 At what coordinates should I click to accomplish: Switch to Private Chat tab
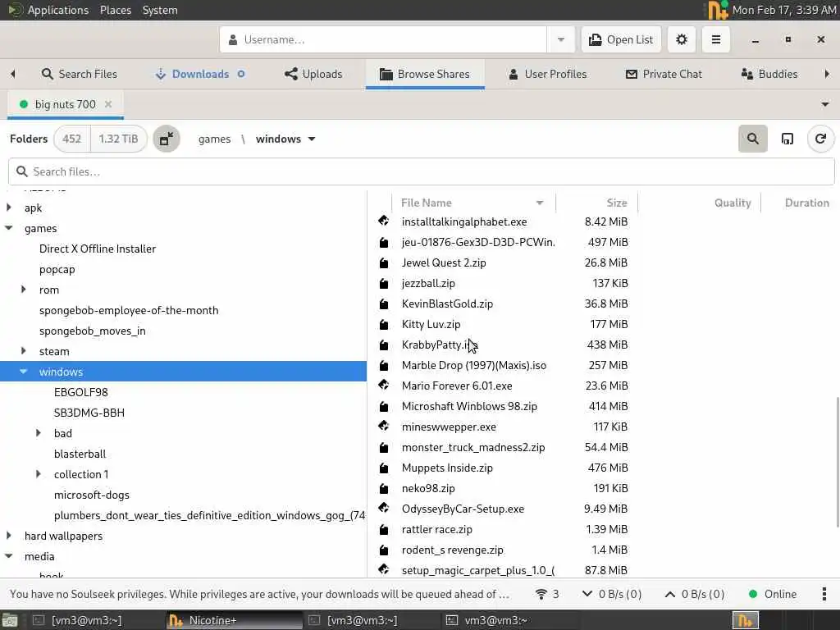click(664, 74)
